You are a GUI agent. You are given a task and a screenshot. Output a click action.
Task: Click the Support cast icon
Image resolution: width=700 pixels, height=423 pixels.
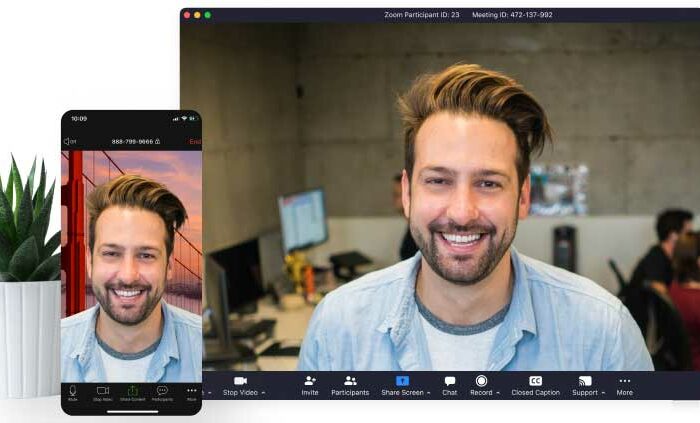point(585,381)
